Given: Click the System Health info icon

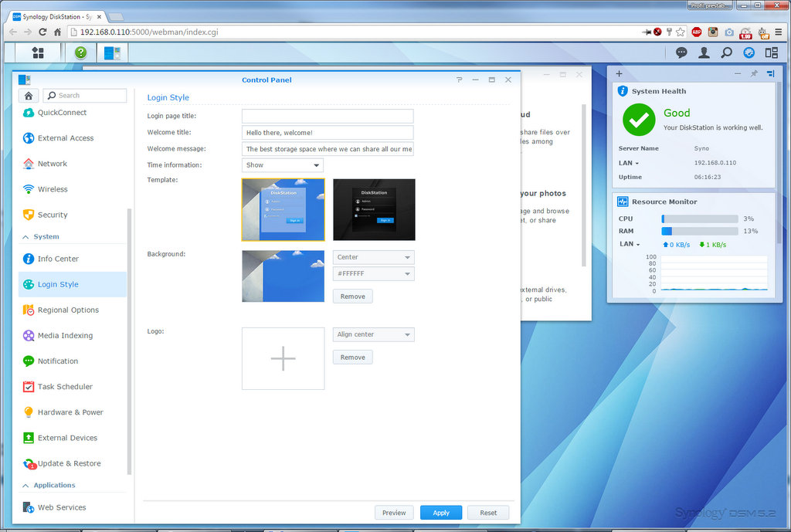Looking at the screenshot, I should (623, 91).
